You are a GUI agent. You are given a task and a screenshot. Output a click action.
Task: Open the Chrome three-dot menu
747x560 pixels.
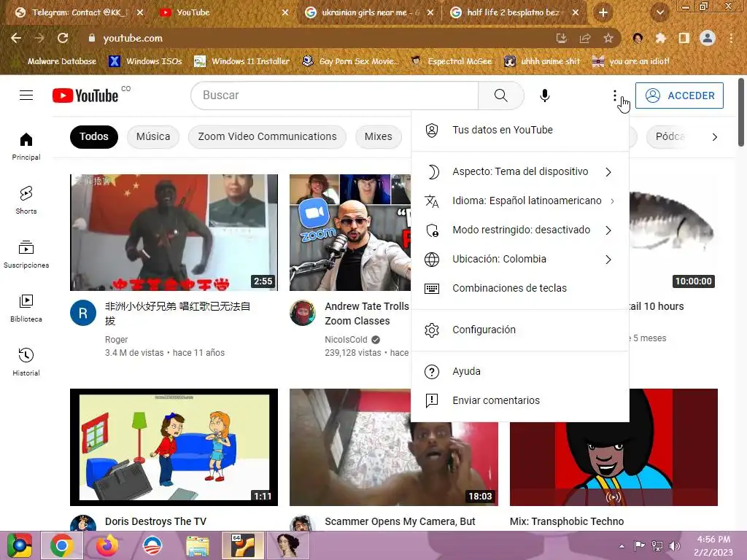tap(731, 38)
